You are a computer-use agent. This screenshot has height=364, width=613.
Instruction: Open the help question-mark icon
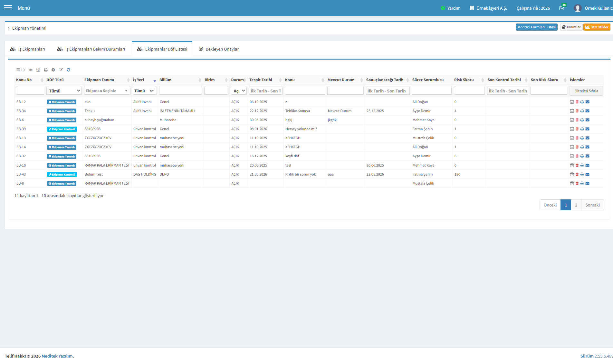click(53, 70)
